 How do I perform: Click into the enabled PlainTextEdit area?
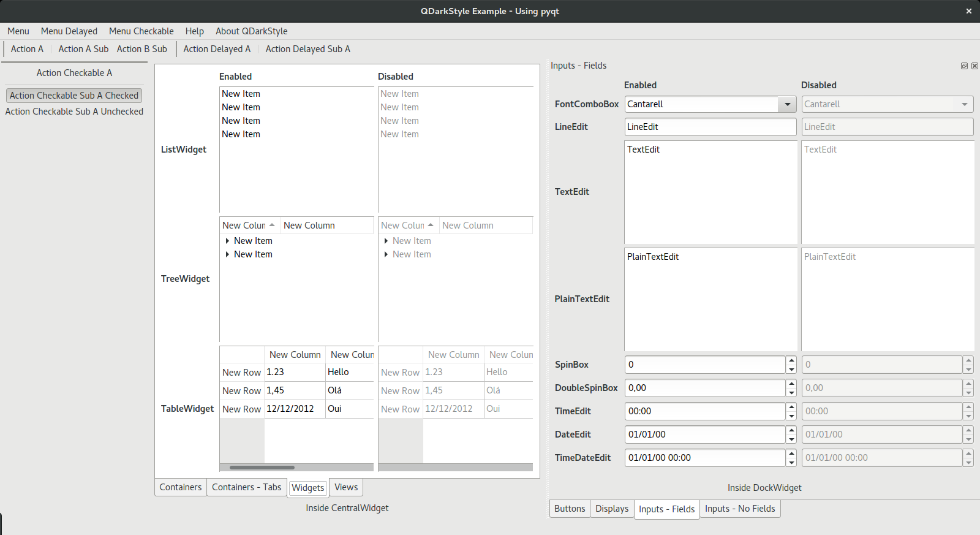click(x=710, y=299)
